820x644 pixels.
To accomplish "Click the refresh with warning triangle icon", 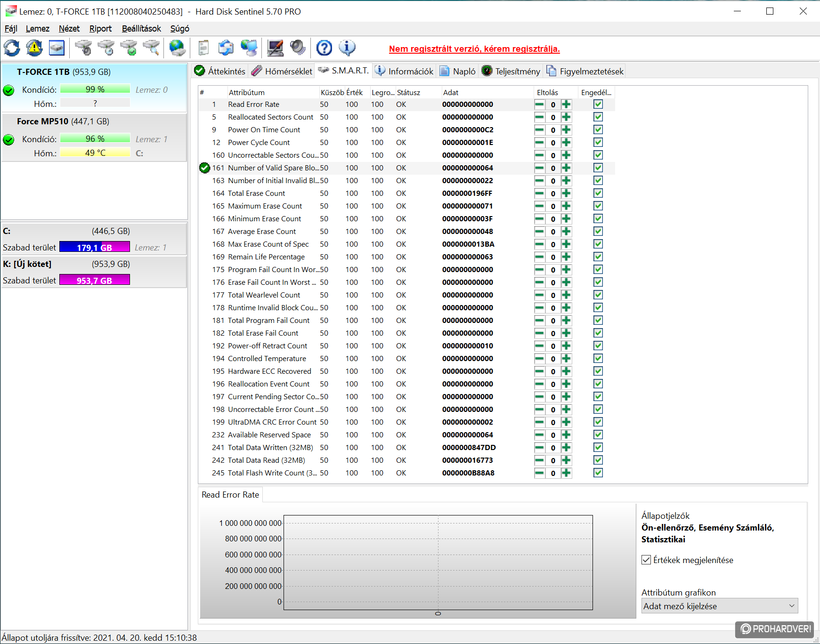I will pyautogui.click(x=34, y=48).
